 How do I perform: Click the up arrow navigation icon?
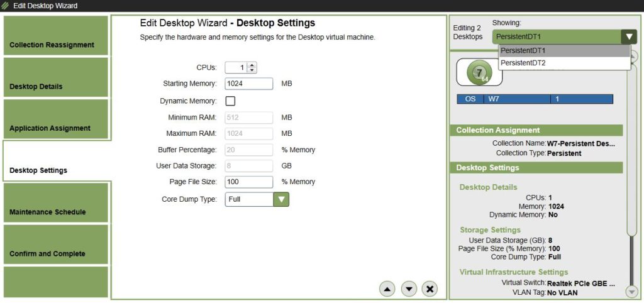[x=387, y=289]
